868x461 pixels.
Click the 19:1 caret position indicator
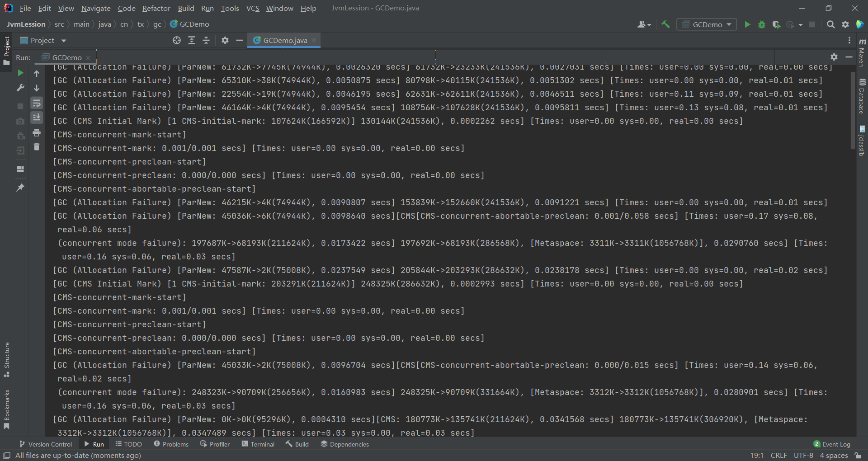click(757, 455)
